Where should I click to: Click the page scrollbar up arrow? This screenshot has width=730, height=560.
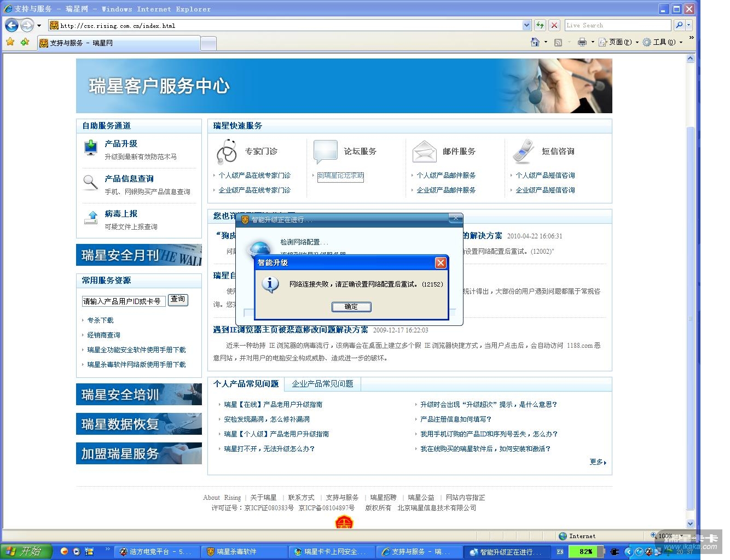[x=690, y=59]
